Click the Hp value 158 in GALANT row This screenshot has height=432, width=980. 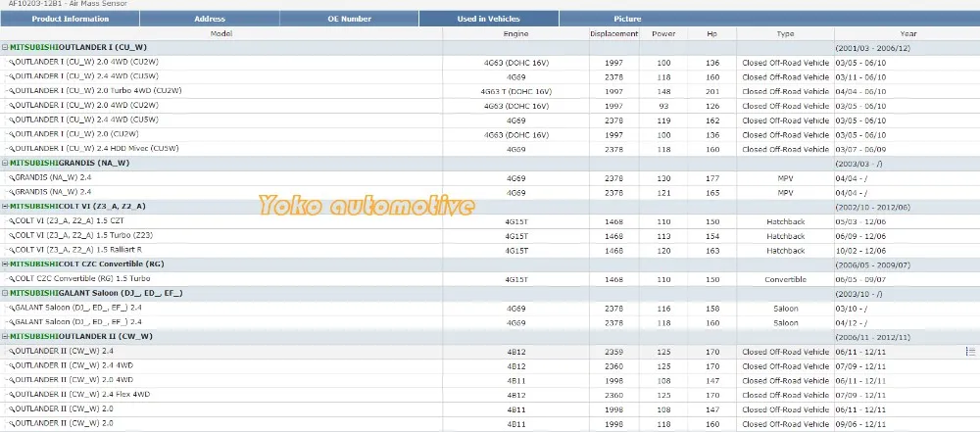click(x=711, y=309)
